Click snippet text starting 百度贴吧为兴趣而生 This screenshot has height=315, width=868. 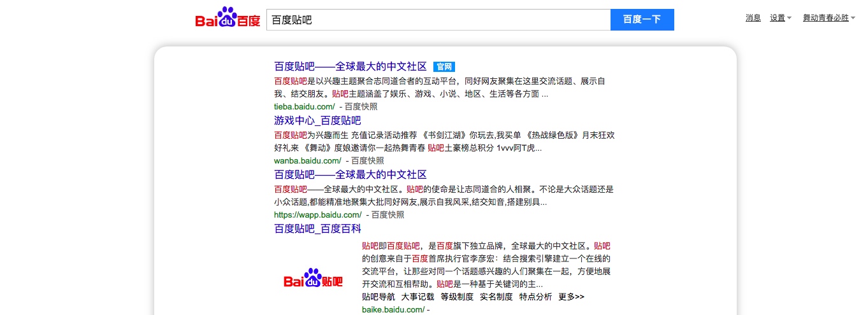444,141
